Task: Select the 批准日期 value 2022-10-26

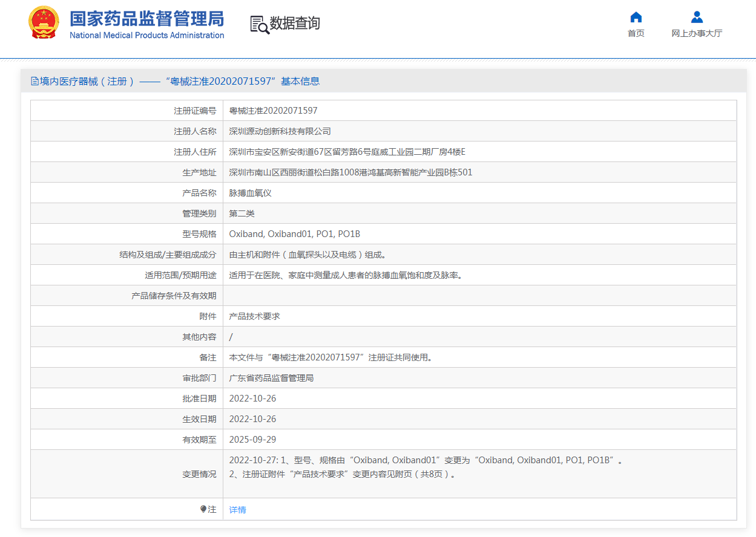Action: pyautogui.click(x=252, y=399)
